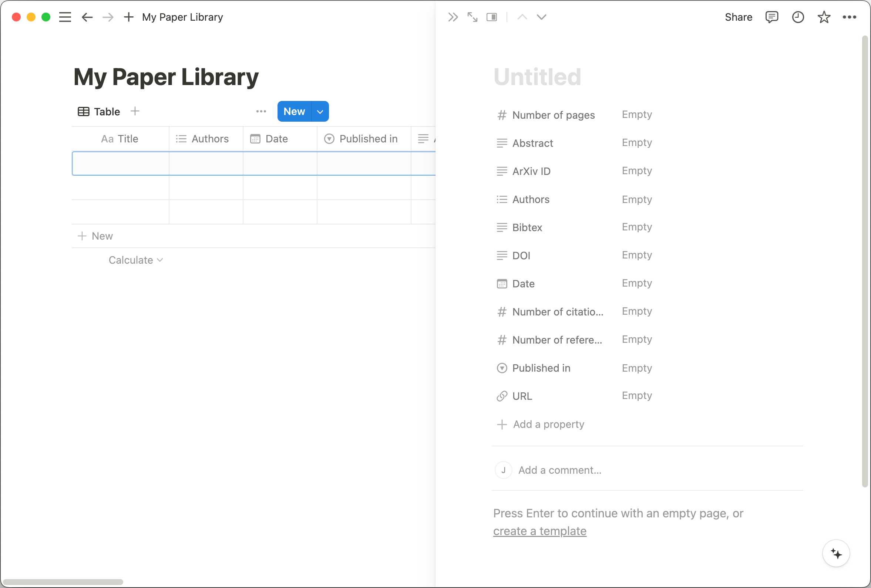The height and width of the screenshot is (588, 871).
Task: Click the blue New button
Action: (x=294, y=112)
